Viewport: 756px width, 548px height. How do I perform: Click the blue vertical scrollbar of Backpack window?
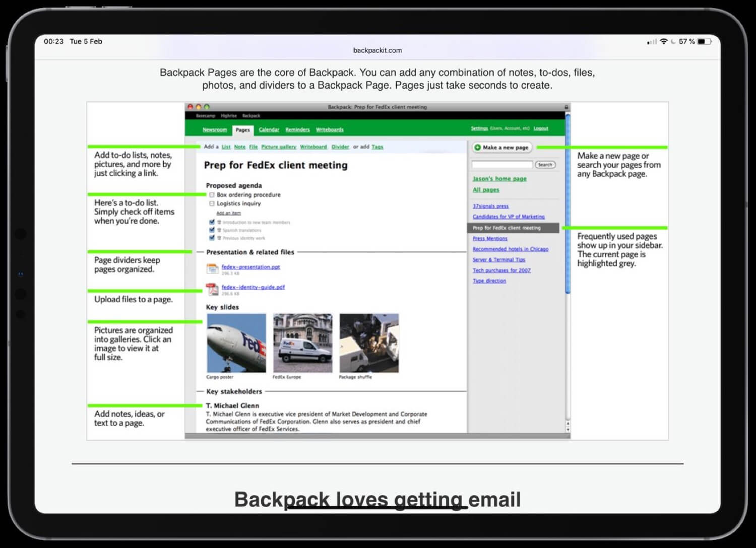[x=568, y=203]
